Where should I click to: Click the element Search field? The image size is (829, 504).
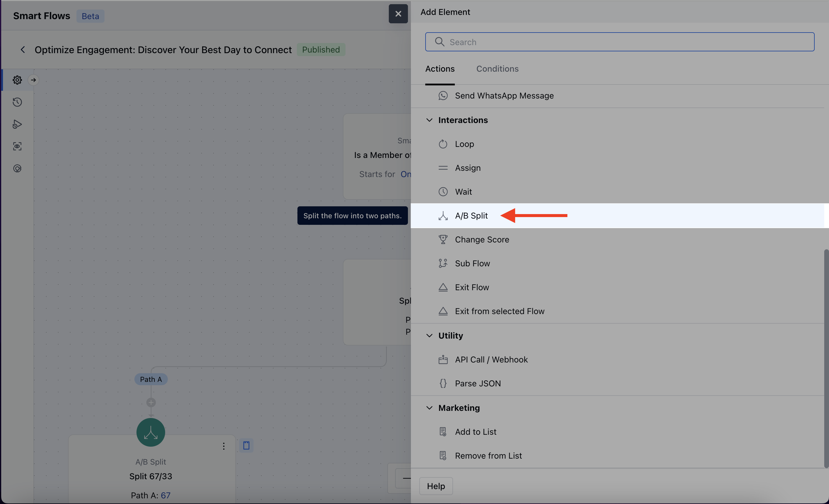point(619,42)
